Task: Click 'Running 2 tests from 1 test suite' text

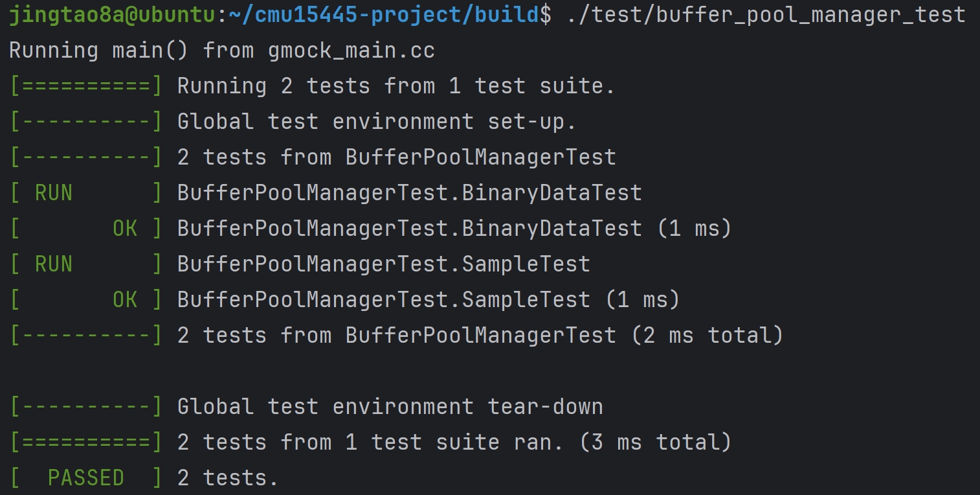Action: [396, 86]
